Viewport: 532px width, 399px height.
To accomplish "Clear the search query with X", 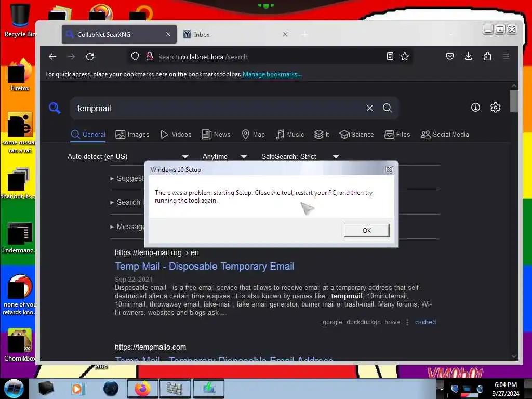I will click(369, 108).
